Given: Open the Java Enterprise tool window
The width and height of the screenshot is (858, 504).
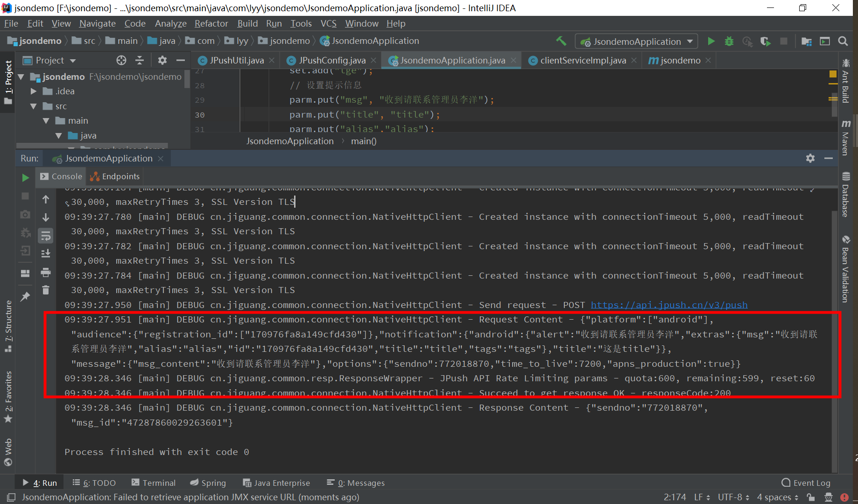Looking at the screenshot, I should click(x=276, y=483).
